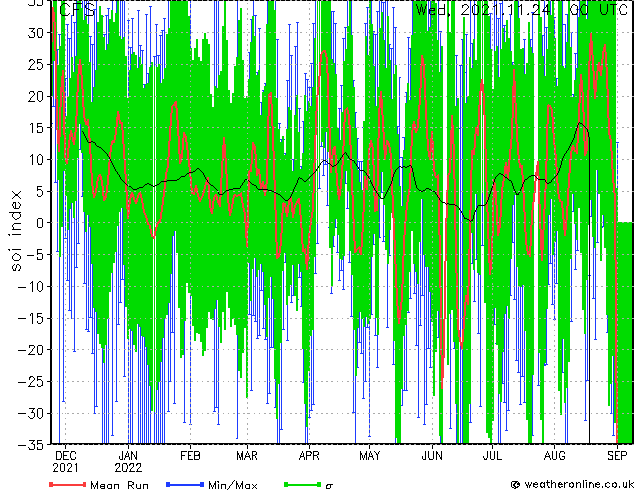Click the y-axis value -35
Screen dimensions: 634x490
[x=31, y=445]
